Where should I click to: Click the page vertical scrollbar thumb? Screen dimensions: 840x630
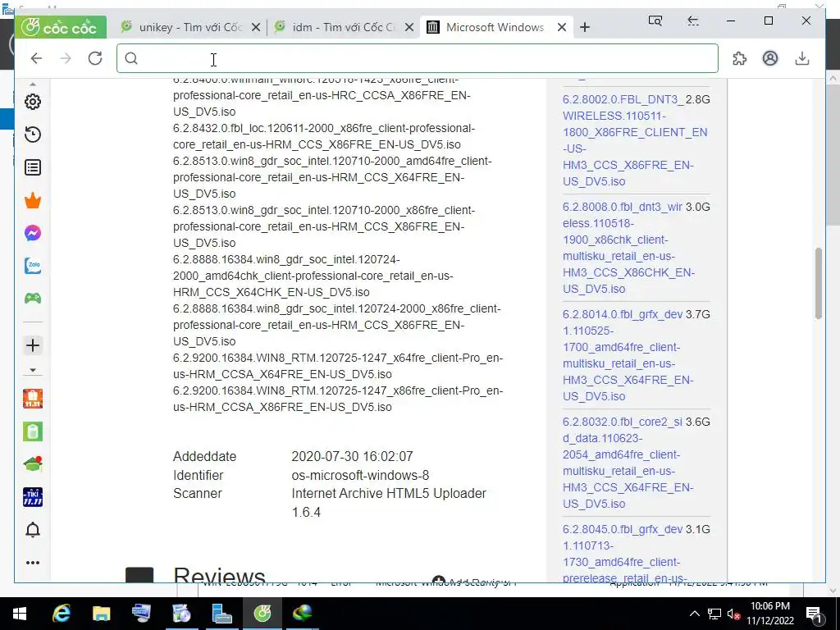(x=818, y=283)
